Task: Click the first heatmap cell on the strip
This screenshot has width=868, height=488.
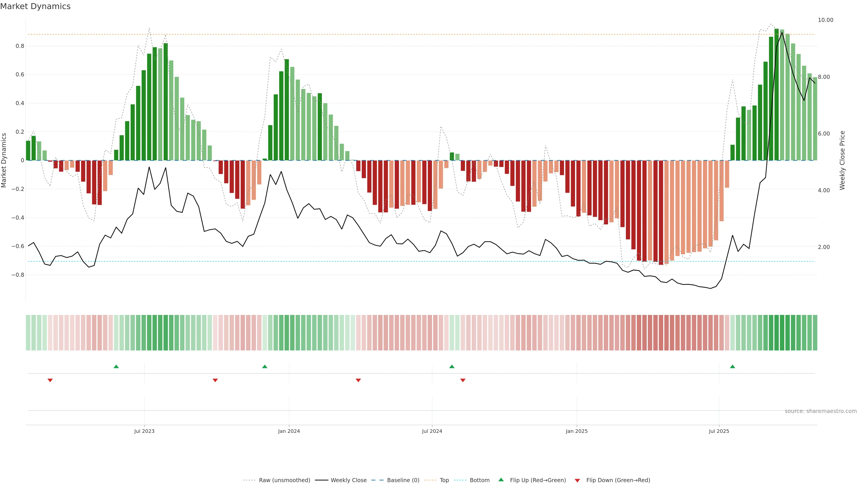Action: tap(28, 333)
